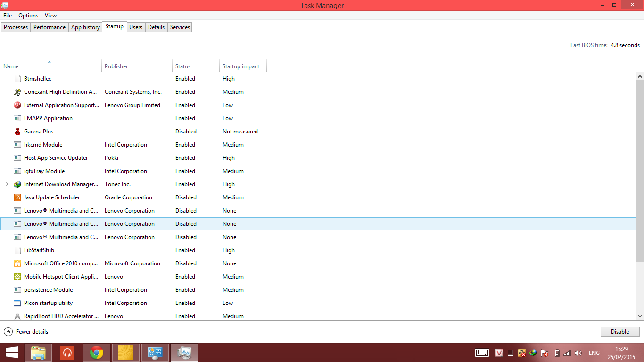Sort by the Status column header
Image resolution: width=644 pixels, height=362 pixels.
tap(196, 66)
